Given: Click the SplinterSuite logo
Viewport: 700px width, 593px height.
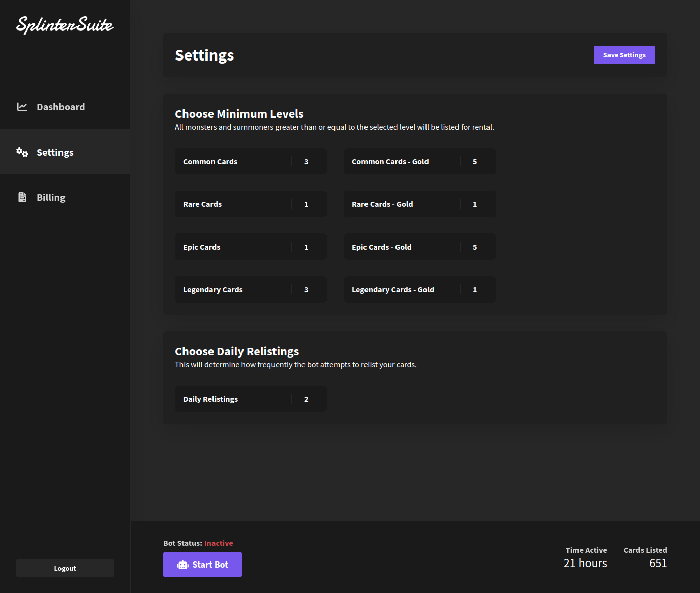Looking at the screenshot, I should tap(65, 25).
